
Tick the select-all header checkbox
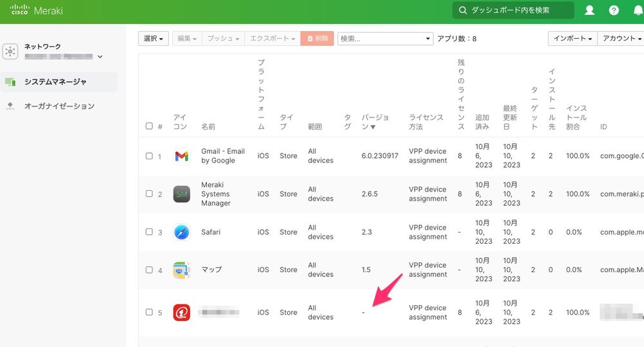(x=149, y=126)
